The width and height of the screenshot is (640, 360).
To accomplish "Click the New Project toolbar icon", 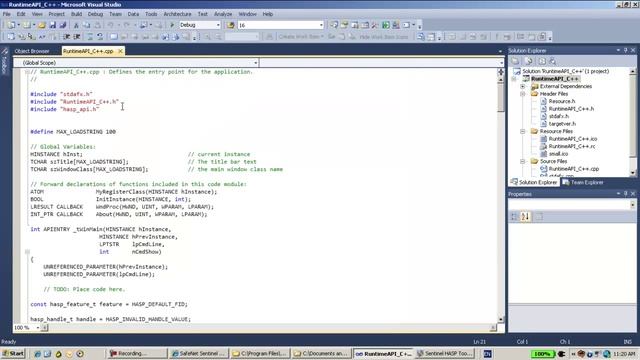I will 11,25.
